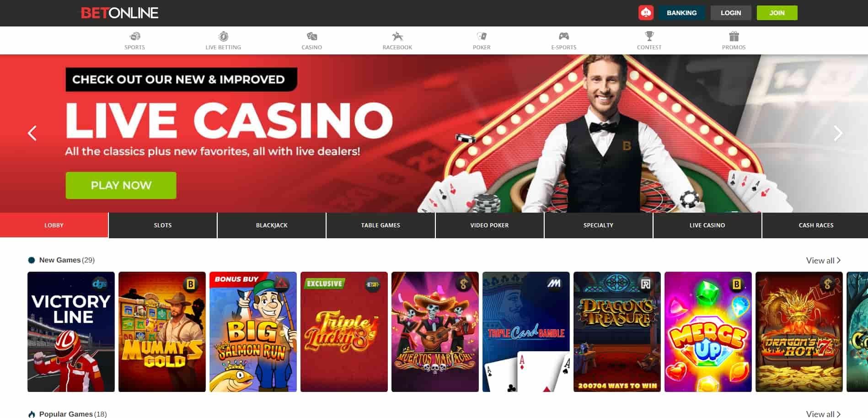
Task: Switch to the Slots tab
Action: click(163, 225)
